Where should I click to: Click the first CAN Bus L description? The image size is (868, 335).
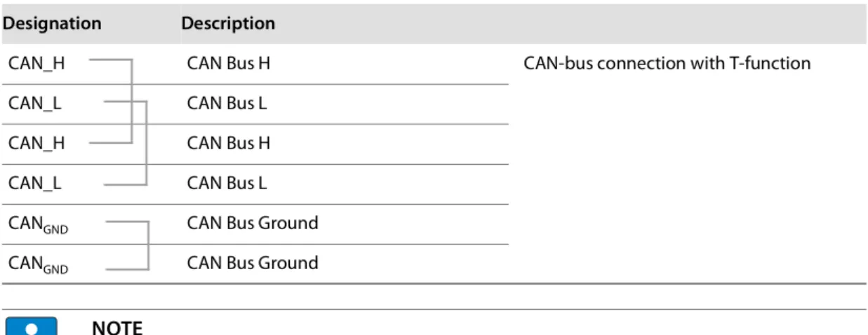tap(227, 104)
